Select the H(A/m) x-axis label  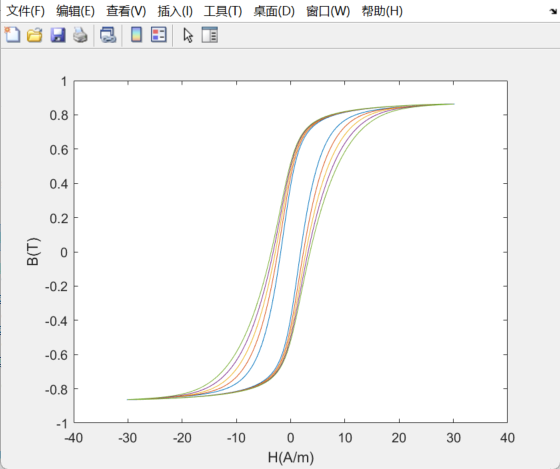coord(291,457)
